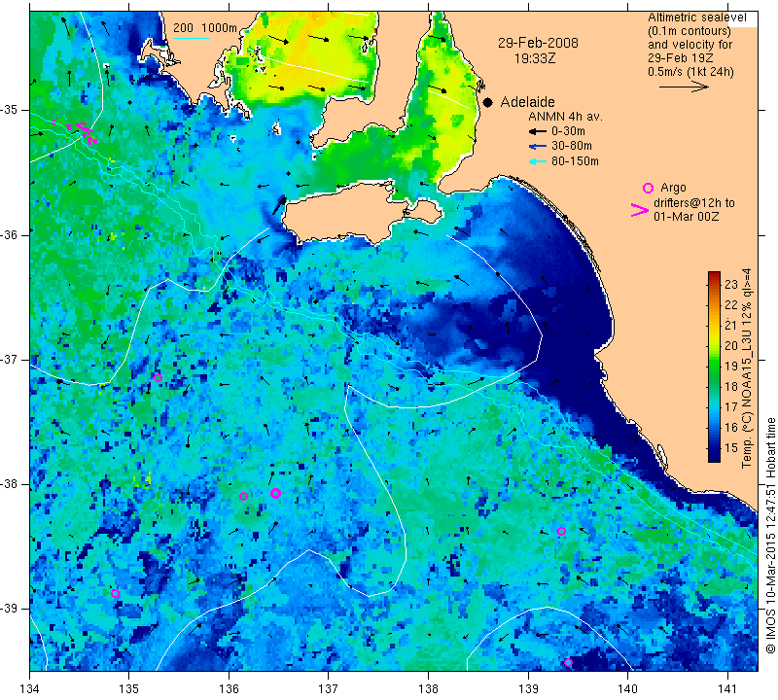Click the large black current arrow northwest of Kangaroo Island
Viewport: 778px width, 700px height.
pos(279,205)
